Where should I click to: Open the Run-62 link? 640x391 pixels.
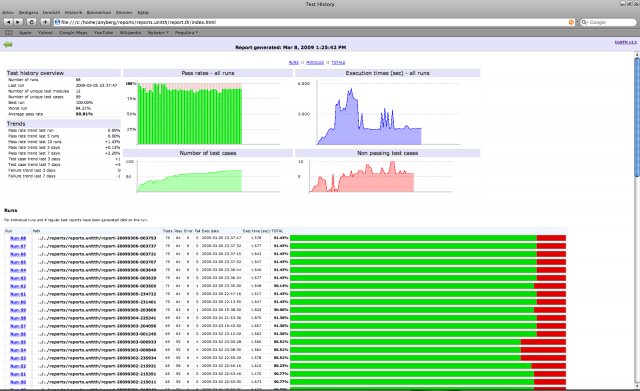pos(18,286)
